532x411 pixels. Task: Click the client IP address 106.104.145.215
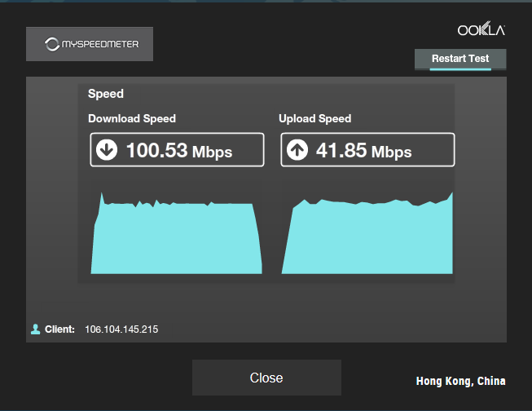[x=121, y=329]
